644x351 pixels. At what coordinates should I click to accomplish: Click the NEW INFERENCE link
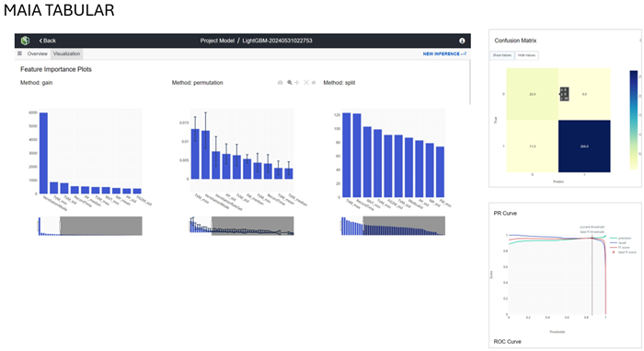click(444, 54)
